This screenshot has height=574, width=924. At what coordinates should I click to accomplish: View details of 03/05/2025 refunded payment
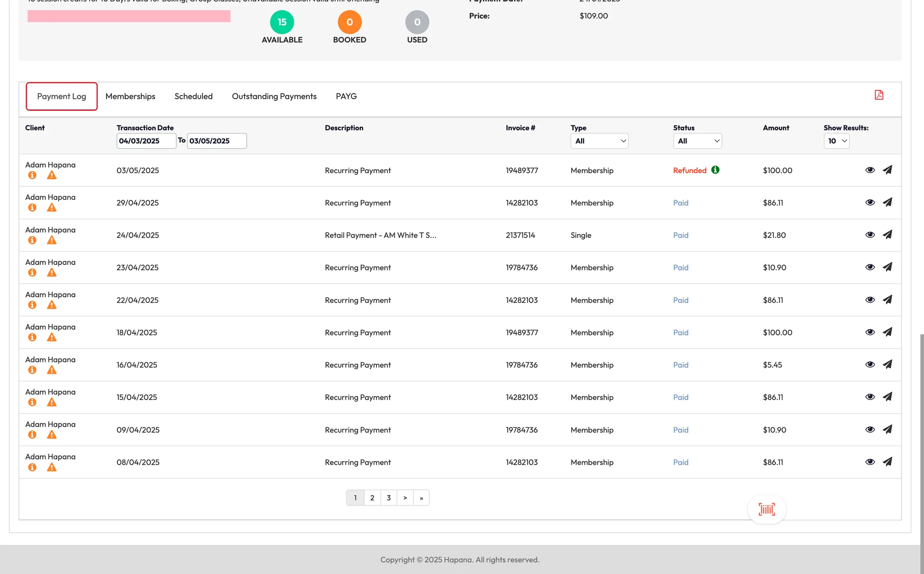pyautogui.click(x=870, y=170)
